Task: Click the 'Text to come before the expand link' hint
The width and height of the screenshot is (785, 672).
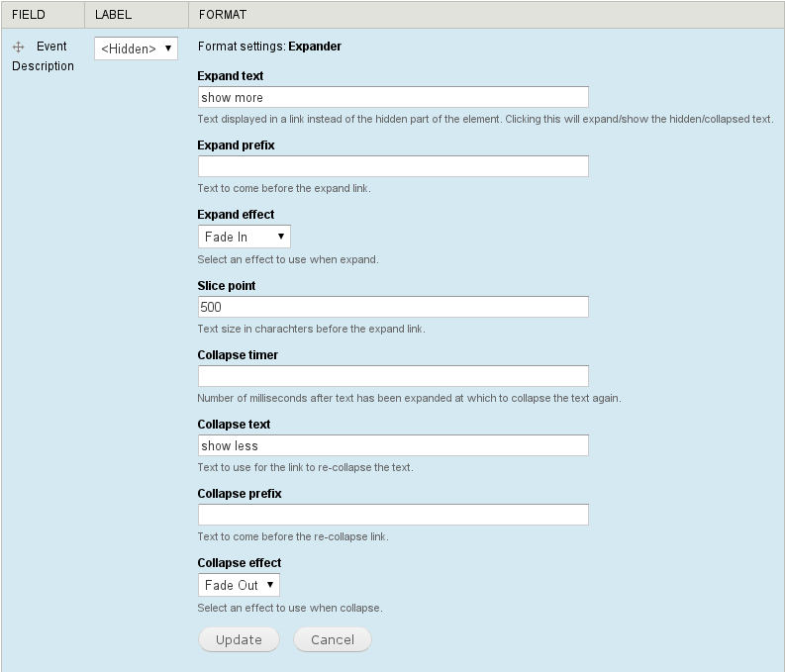Action: tap(284, 189)
